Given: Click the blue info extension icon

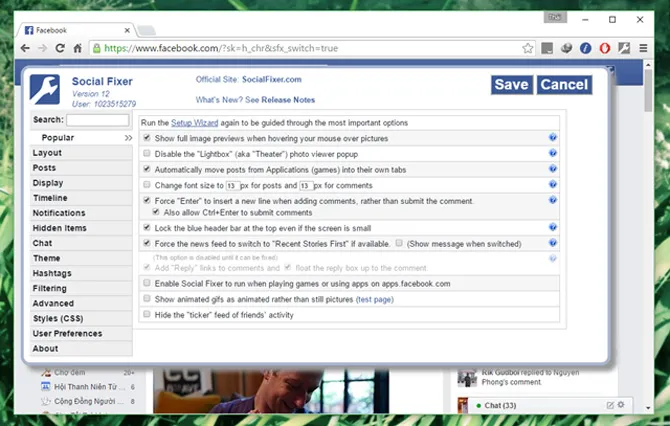Looking at the screenshot, I should pyautogui.click(x=585, y=48).
